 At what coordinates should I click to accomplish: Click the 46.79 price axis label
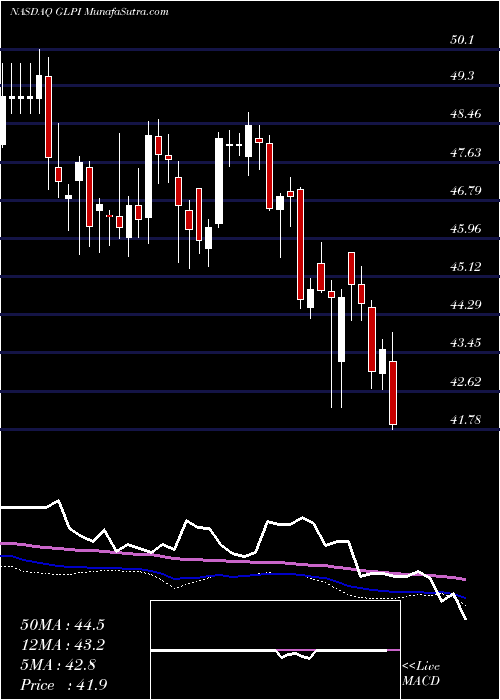pos(465,191)
